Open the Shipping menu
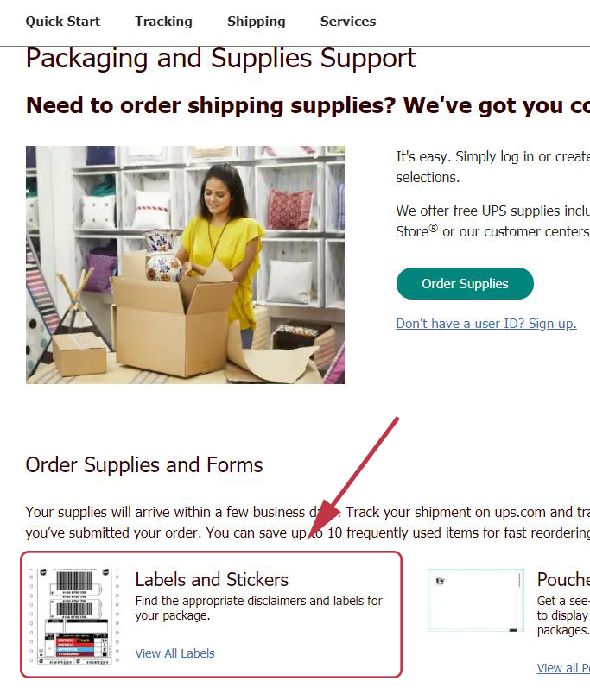 pos(256,22)
